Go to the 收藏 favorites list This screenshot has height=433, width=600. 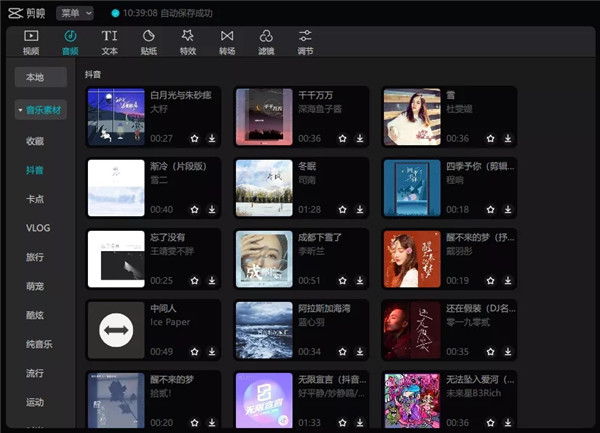35,141
